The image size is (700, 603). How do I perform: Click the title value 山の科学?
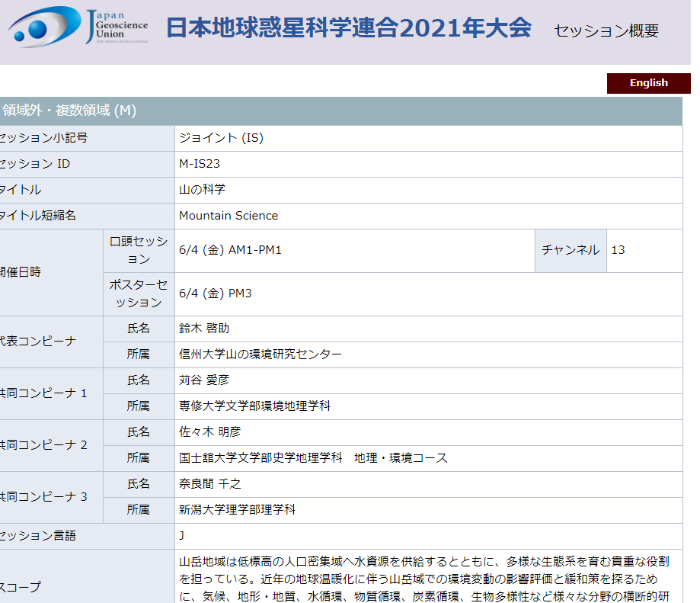203,190
